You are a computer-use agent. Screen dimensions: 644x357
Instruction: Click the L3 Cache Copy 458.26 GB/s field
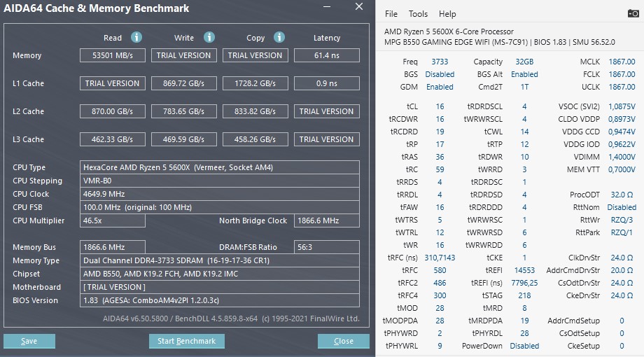pos(255,139)
